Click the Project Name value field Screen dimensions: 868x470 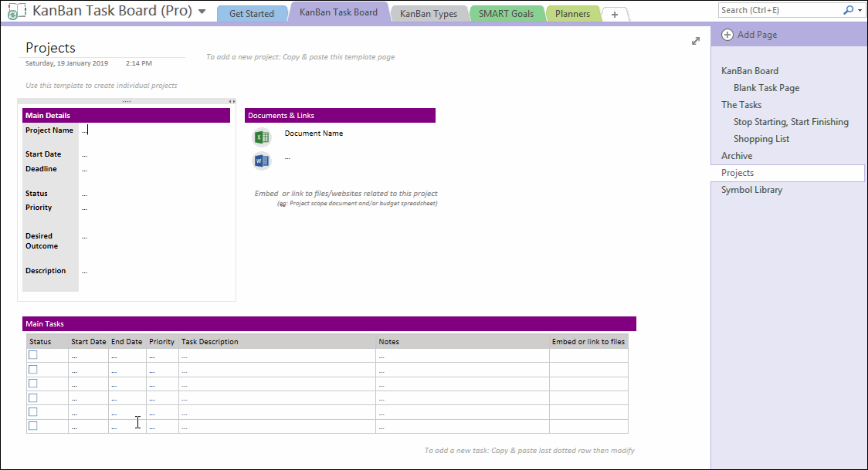tap(154, 130)
